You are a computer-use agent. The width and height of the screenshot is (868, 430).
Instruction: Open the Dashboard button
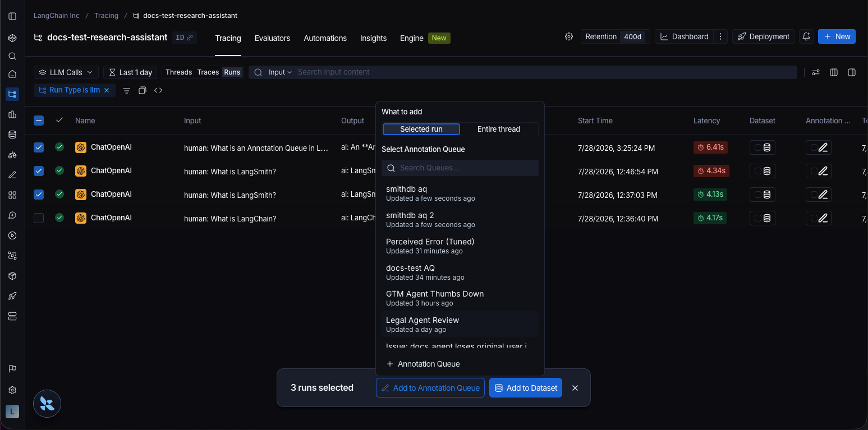click(685, 36)
